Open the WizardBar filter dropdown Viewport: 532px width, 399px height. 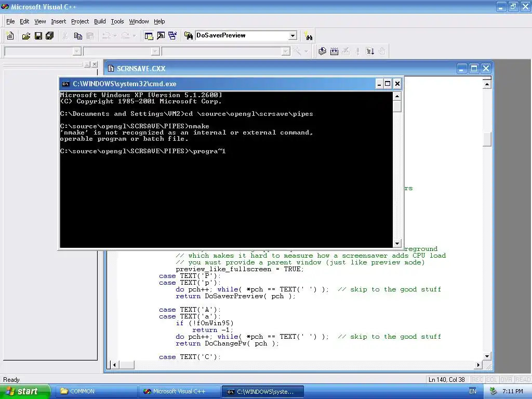pos(155,51)
